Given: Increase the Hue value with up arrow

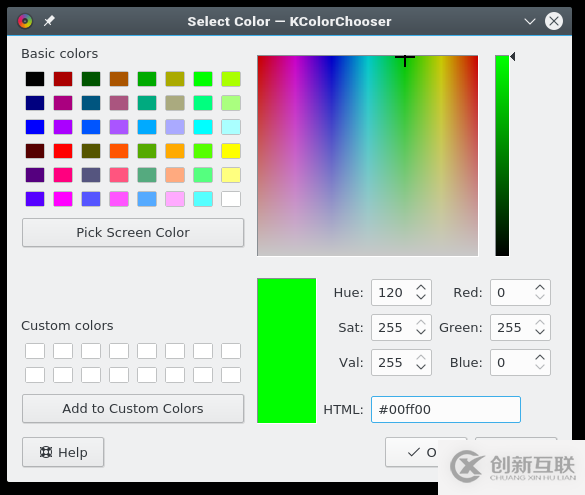Looking at the screenshot, I should [x=421, y=288].
